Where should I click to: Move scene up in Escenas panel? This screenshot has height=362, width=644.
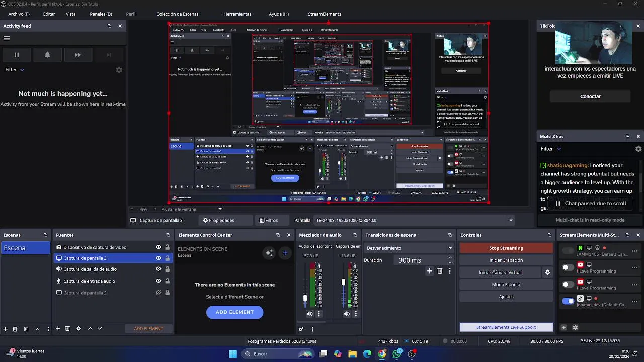pyautogui.click(x=37, y=329)
